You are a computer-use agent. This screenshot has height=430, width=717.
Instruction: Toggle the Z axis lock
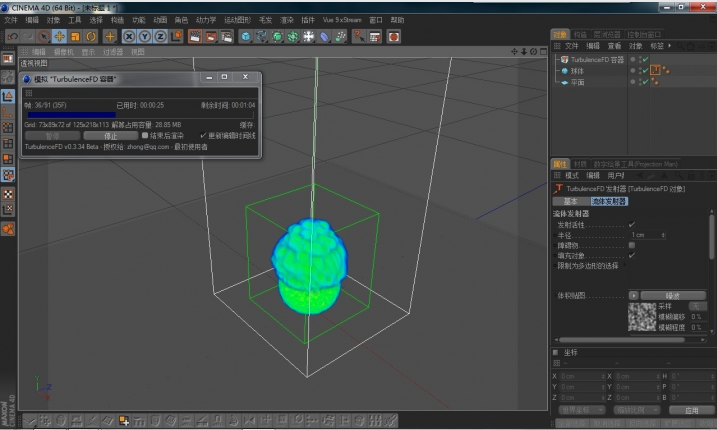click(161, 37)
